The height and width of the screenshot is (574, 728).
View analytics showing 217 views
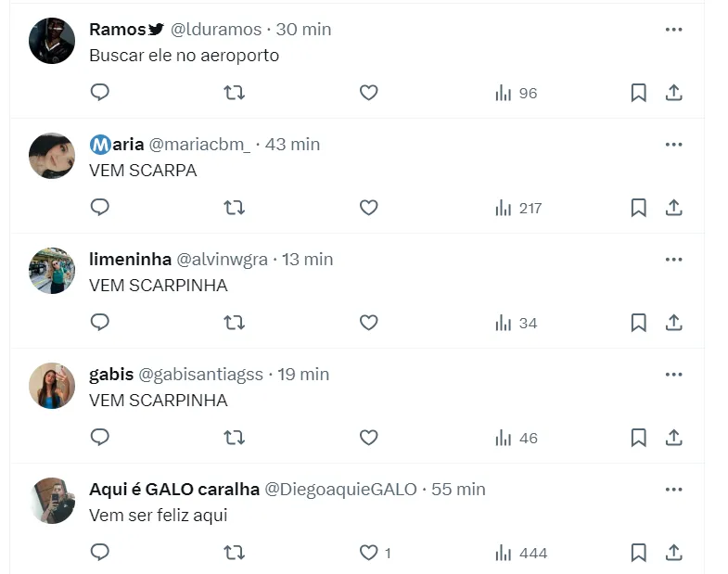click(x=517, y=208)
